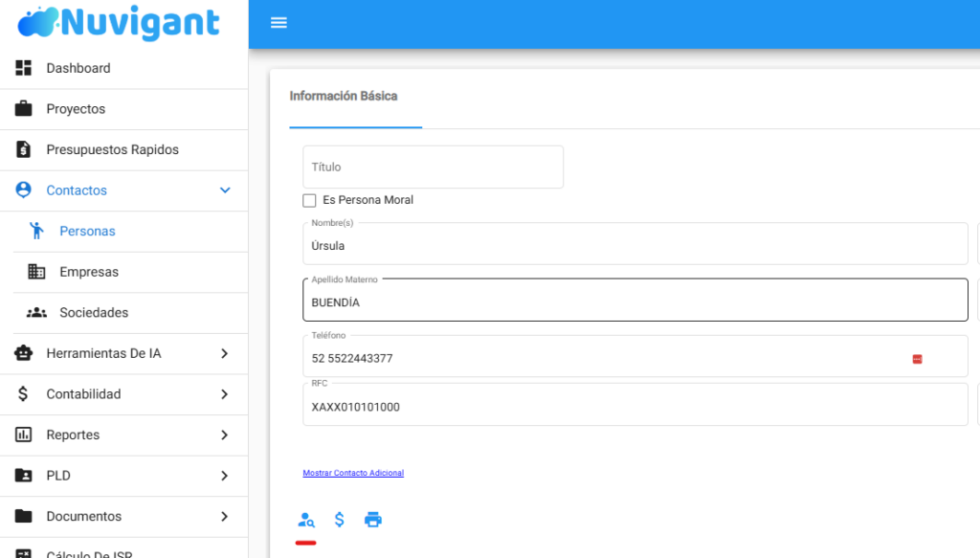The image size is (980, 558).
Task: Click the Personas figure icon
Action: (x=37, y=231)
